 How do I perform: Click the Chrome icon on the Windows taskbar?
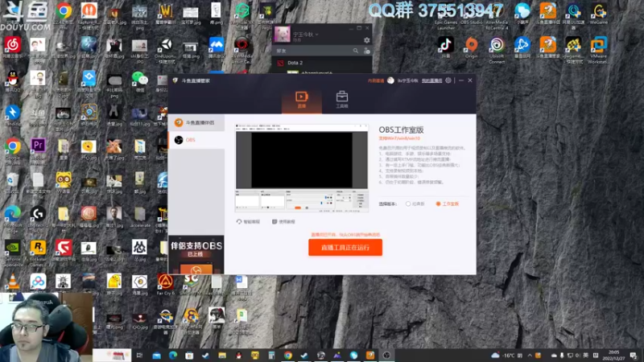click(x=288, y=355)
